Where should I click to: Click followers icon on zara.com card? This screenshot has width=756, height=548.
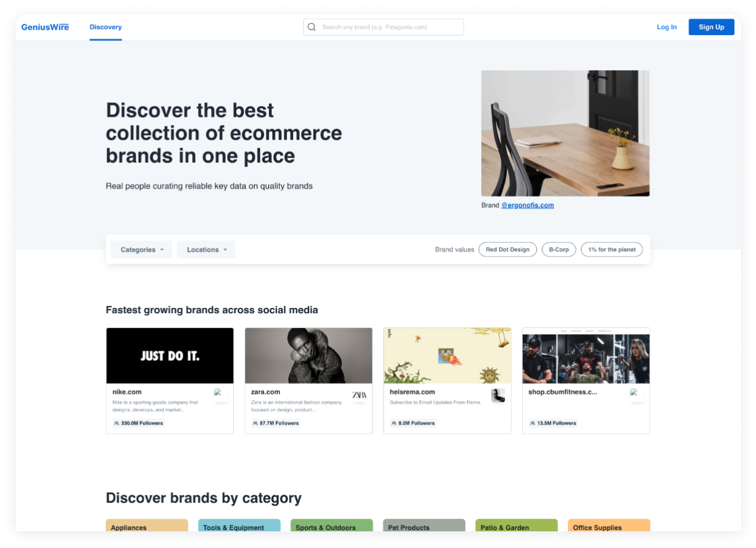(x=255, y=423)
